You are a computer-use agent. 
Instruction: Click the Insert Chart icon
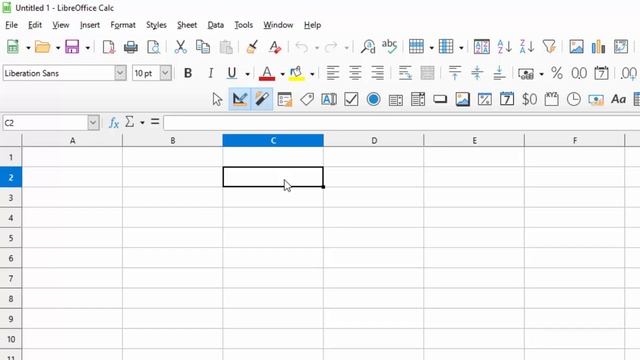(598, 47)
